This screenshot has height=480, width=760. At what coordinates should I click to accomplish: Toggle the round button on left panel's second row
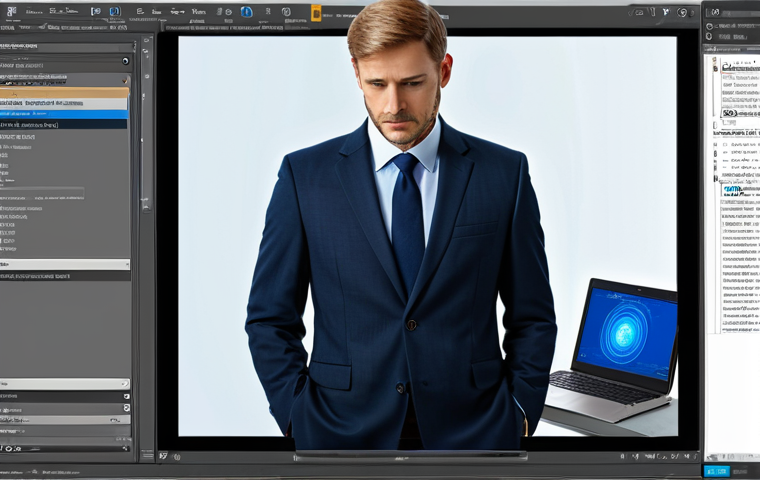click(126, 61)
